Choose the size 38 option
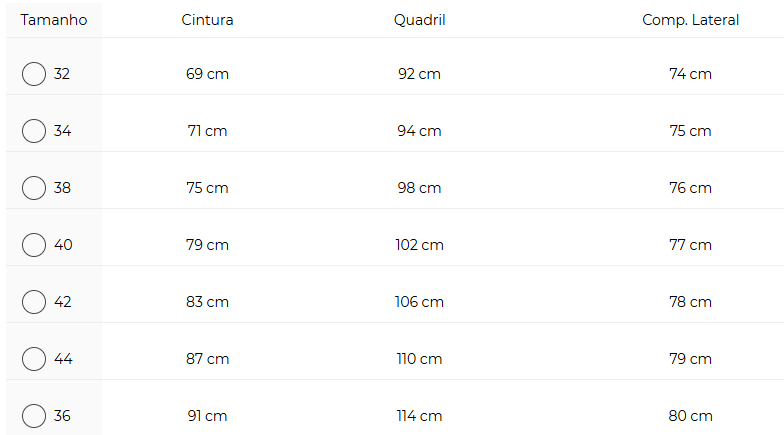The width and height of the screenshot is (784, 435). point(34,188)
